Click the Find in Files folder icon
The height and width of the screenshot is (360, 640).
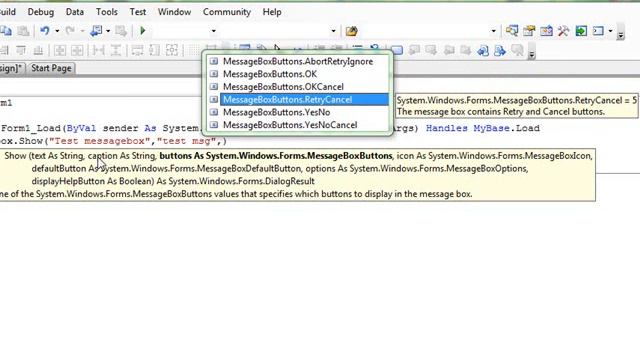[x=351, y=31]
